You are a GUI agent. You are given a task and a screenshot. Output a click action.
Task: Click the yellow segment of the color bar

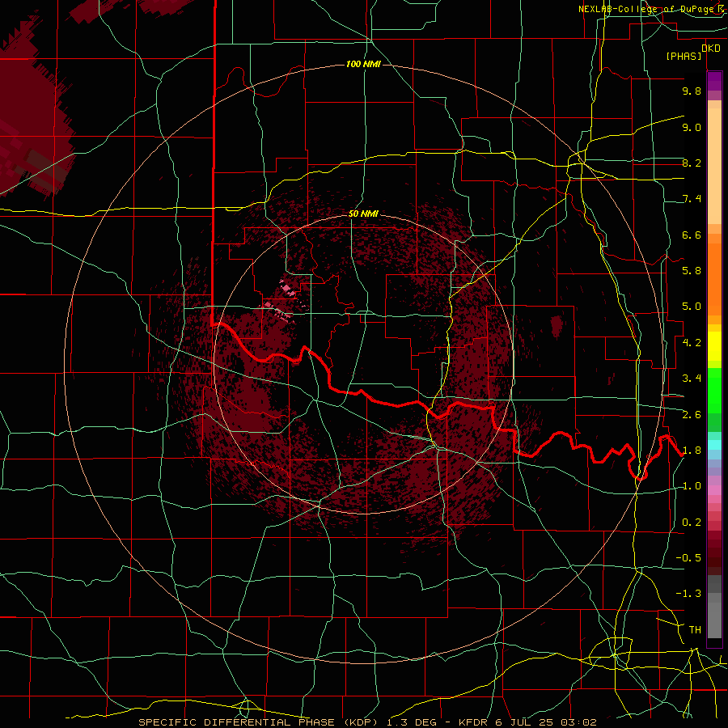tap(714, 346)
